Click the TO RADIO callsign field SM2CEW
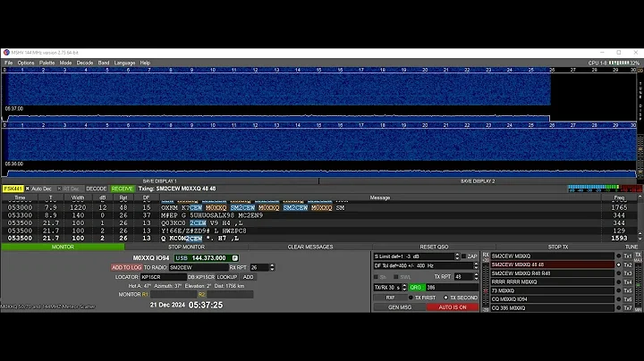This screenshot has height=361, width=644. coord(199,267)
